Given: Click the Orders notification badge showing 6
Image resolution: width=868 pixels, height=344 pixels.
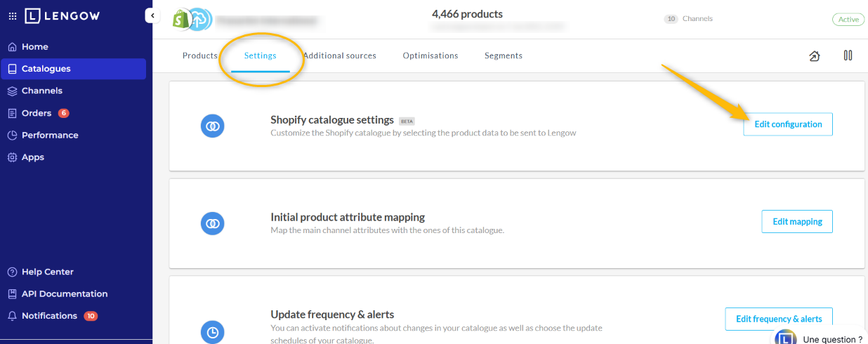Looking at the screenshot, I should [x=63, y=113].
